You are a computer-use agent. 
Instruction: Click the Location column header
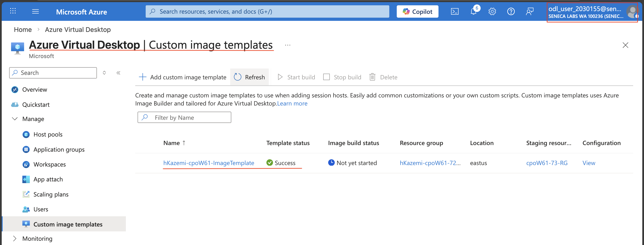(x=482, y=143)
